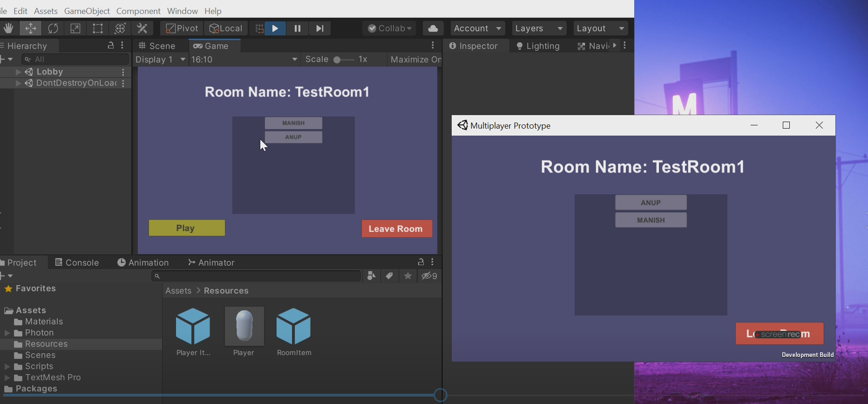Start Play mode in the editor
The width and height of the screenshot is (868, 404).
[275, 28]
